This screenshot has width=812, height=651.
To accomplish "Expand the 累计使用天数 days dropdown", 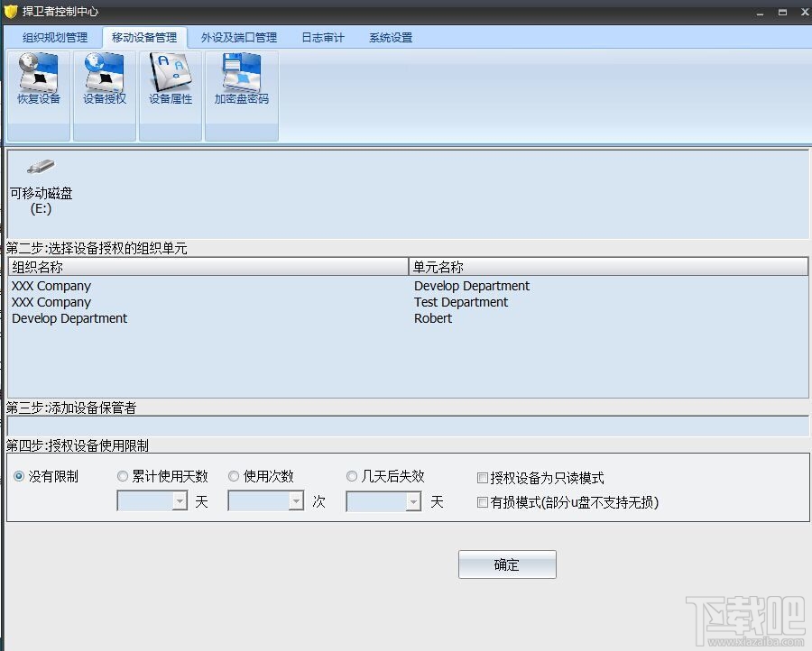I will 180,501.
